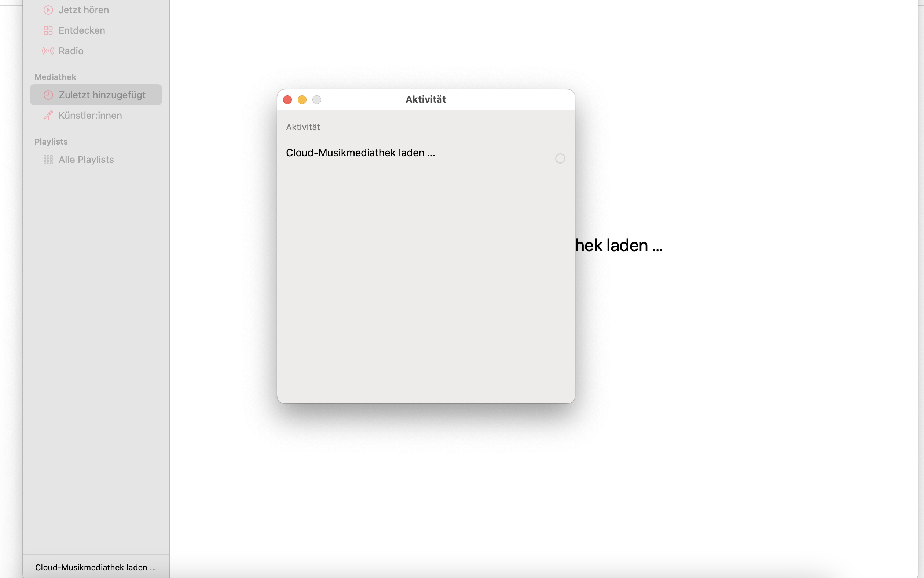Click the Alle Playlists grid icon
The image size is (924, 578).
tap(48, 160)
